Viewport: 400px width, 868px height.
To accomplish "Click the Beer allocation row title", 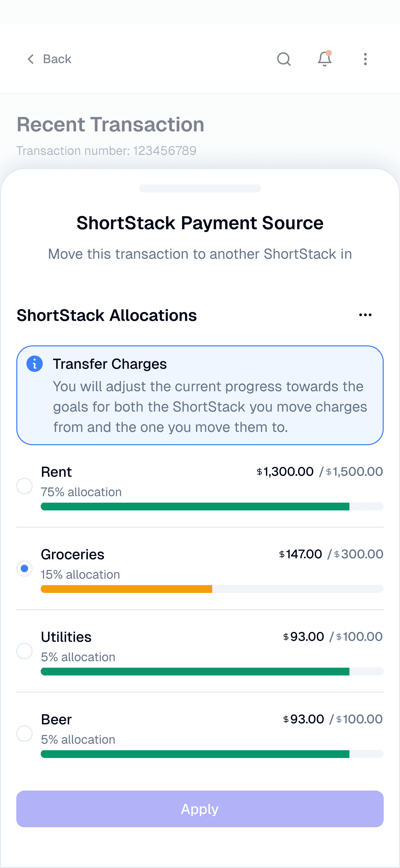I will pos(56,720).
